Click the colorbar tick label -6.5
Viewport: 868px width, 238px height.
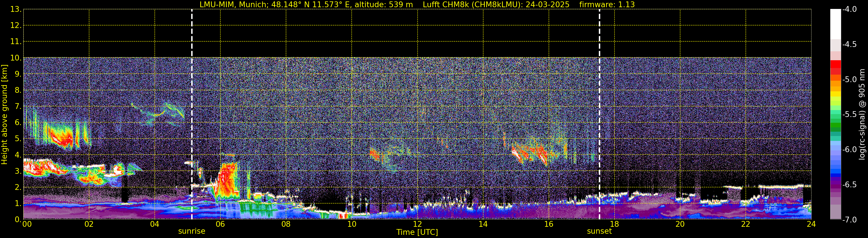849,185
